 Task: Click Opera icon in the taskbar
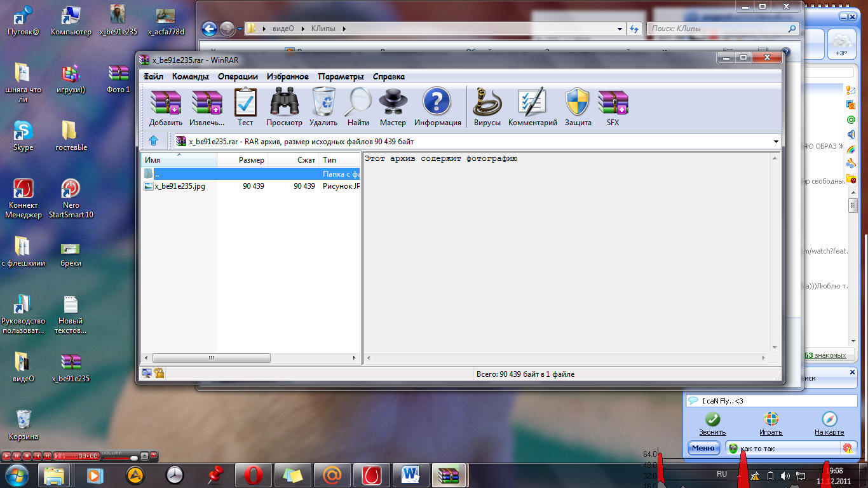pos(253,475)
